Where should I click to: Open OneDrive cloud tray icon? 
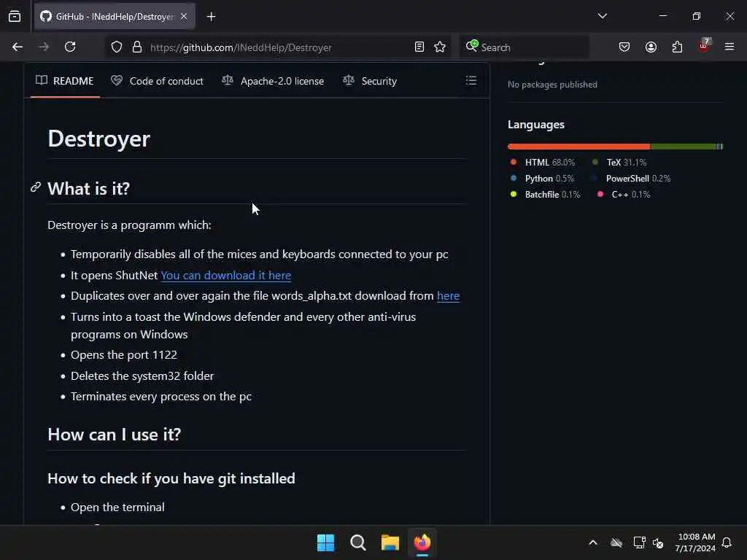pyautogui.click(x=616, y=542)
